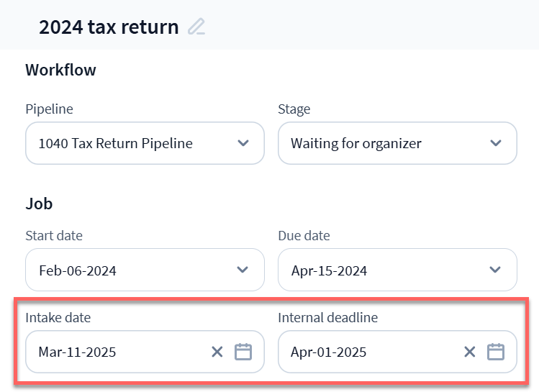Select the "1040 Tax Return Pipeline" text
The image size is (539, 392).
click(x=115, y=143)
